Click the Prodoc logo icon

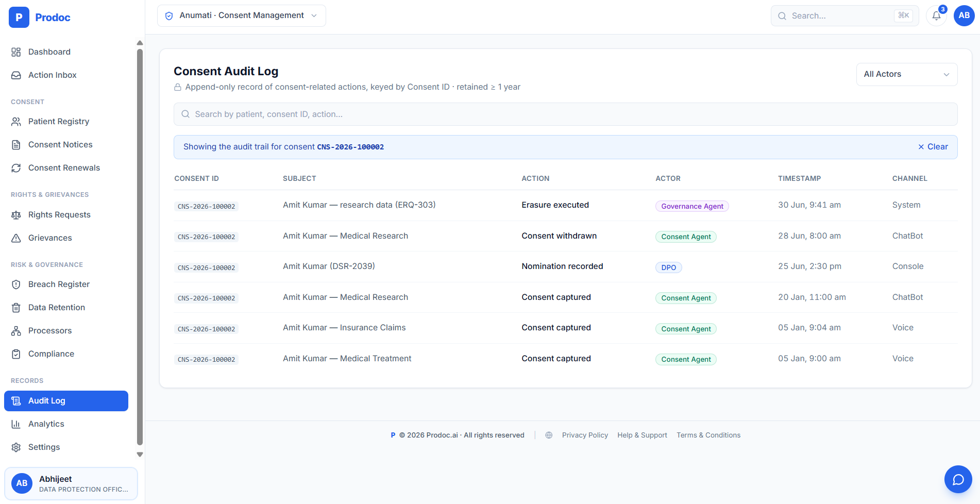(x=19, y=18)
